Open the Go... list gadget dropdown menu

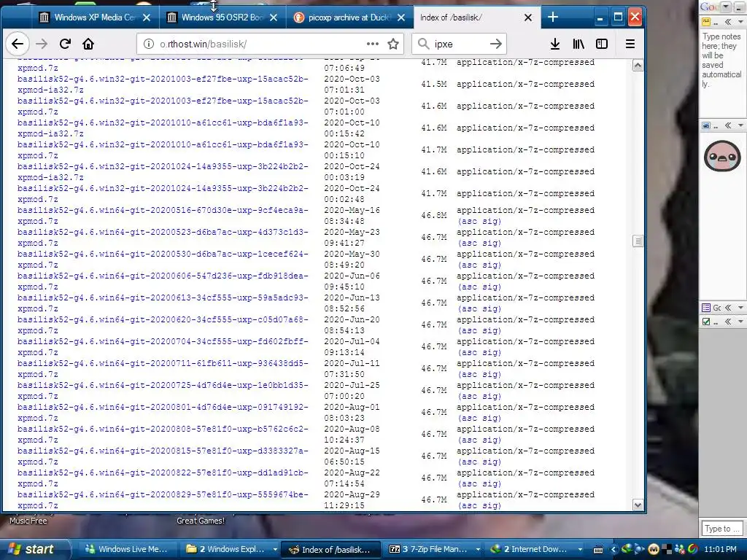740,308
